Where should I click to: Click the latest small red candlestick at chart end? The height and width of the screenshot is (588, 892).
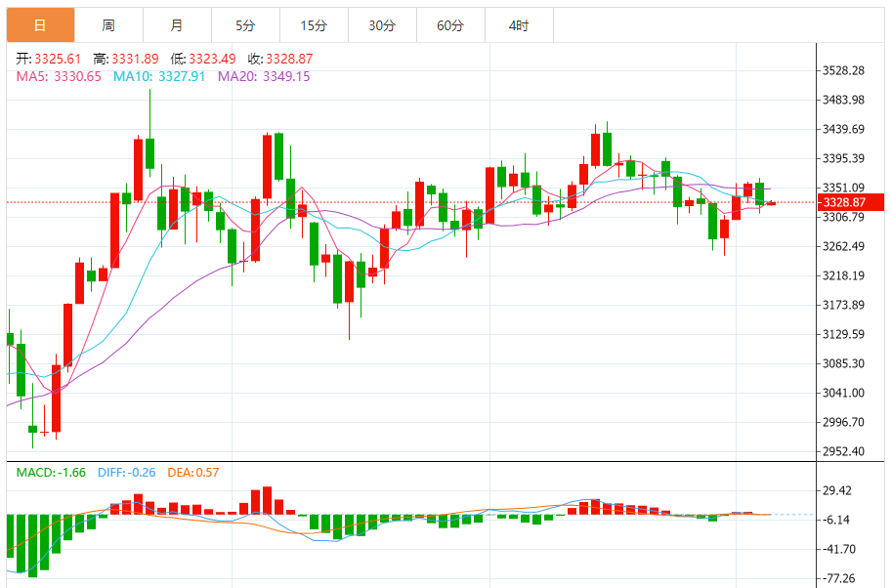(772, 203)
